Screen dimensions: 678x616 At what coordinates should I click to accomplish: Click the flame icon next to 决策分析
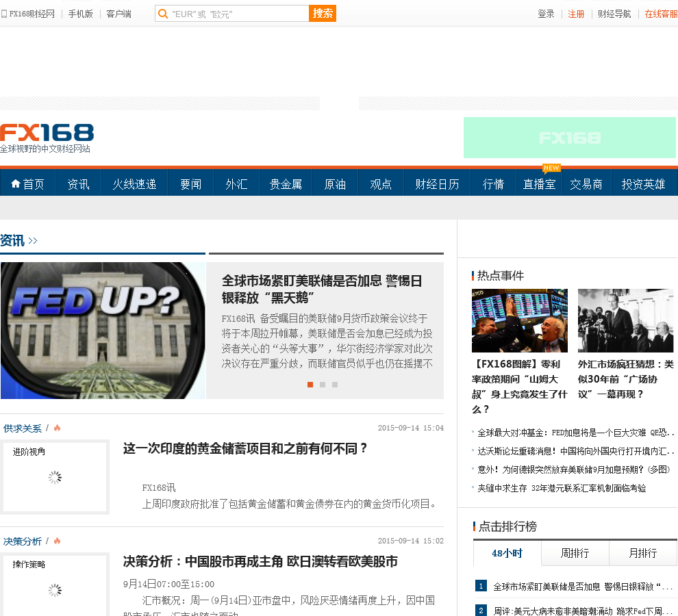tap(57, 541)
